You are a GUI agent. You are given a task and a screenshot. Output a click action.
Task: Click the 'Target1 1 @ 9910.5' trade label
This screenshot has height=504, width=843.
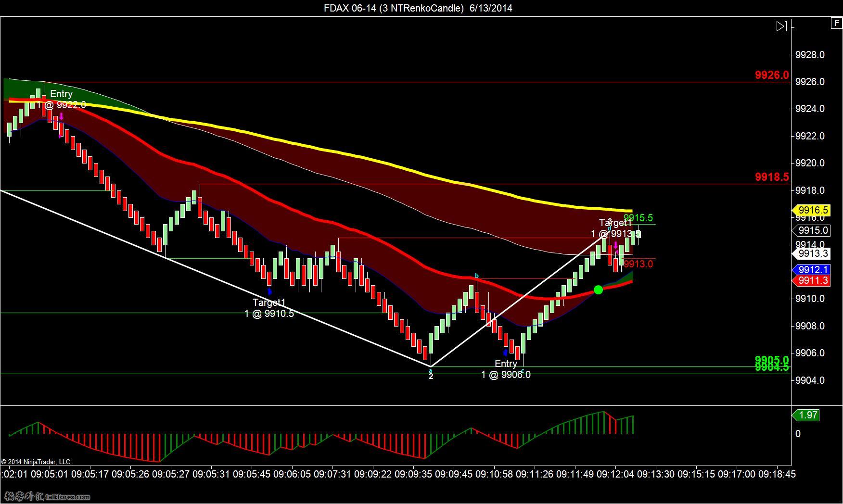[269, 308]
